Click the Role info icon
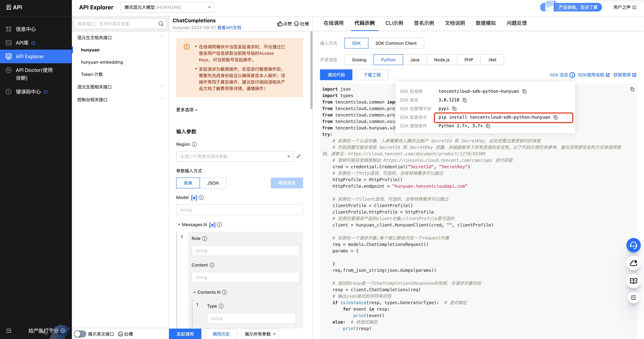 [204, 239]
